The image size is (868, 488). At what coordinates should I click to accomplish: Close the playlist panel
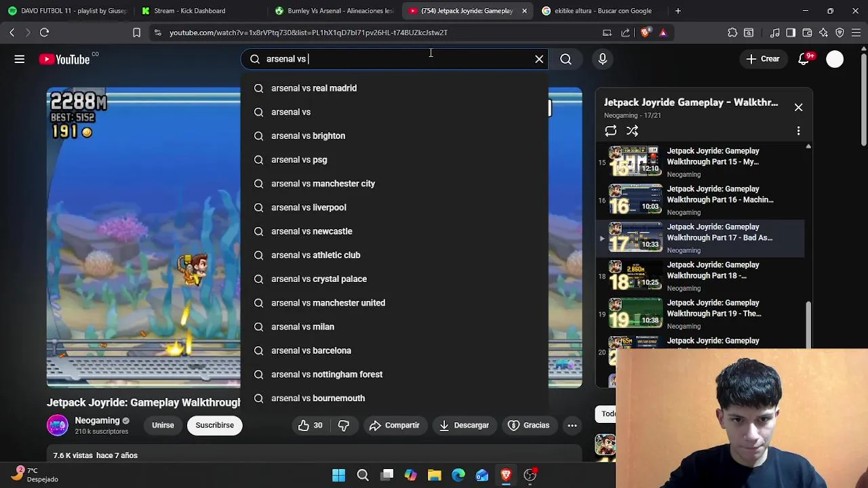798,107
